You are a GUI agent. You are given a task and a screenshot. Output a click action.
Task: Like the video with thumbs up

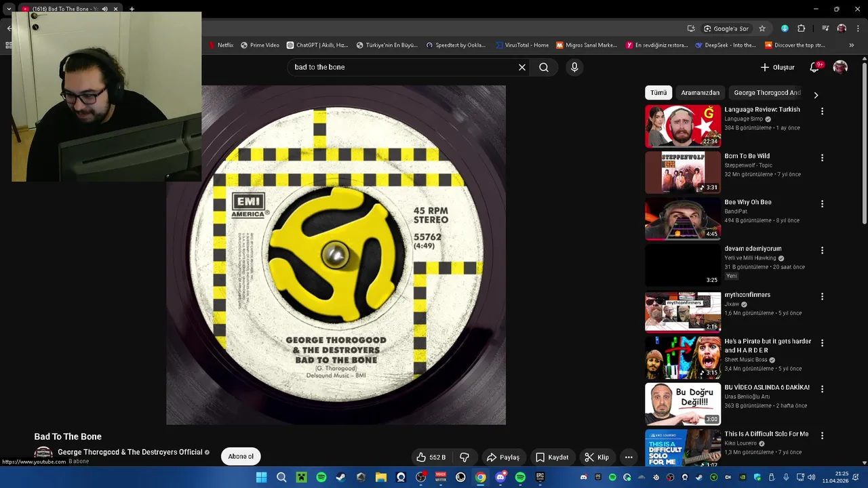click(431, 457)
